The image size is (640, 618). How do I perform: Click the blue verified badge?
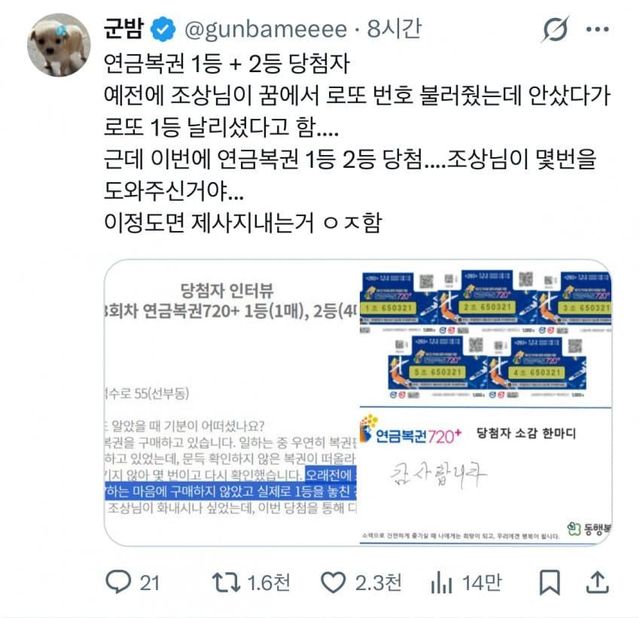pyautogui.click(x=163, y=29)
